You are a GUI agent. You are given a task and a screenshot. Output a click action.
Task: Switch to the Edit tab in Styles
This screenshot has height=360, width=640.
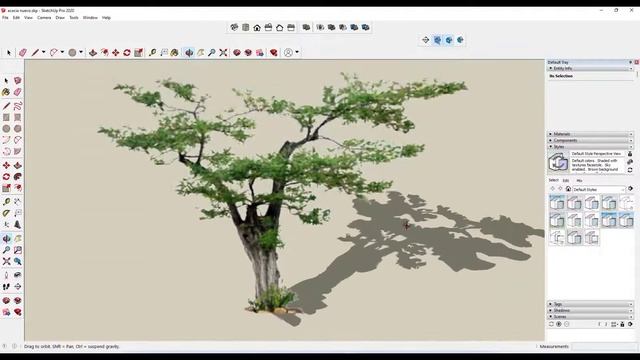[x=566, y=180]
